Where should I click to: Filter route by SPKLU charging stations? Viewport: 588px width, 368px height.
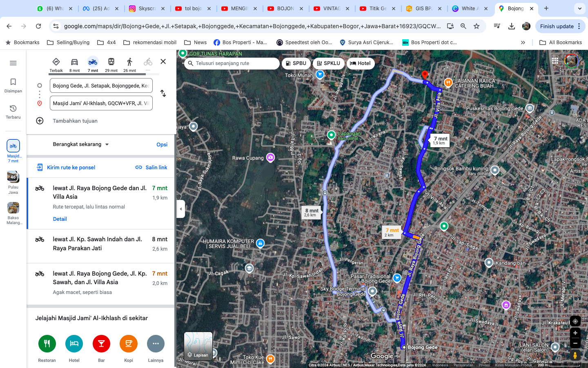(329, 63)
